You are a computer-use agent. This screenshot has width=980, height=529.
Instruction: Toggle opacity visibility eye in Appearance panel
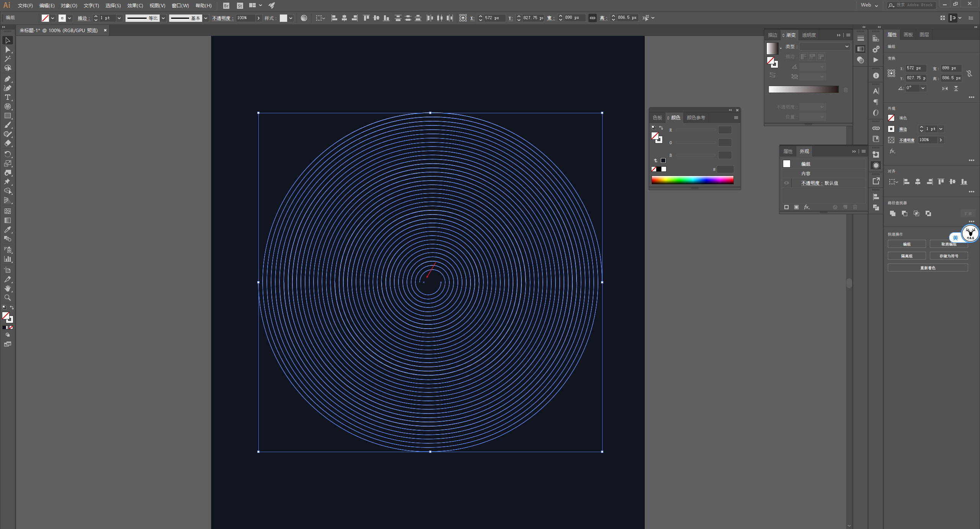click(x=786, y=183)
